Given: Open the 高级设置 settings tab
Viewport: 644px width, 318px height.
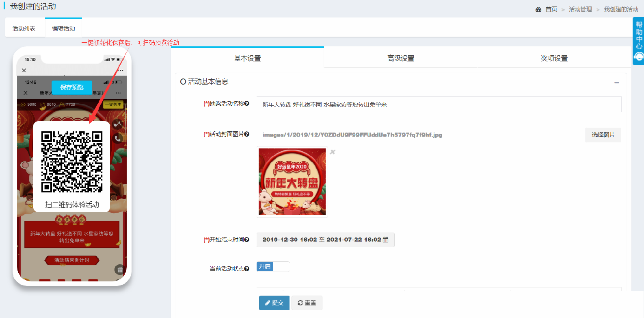Looking at the screenshot, I should (x=400, y=58).
